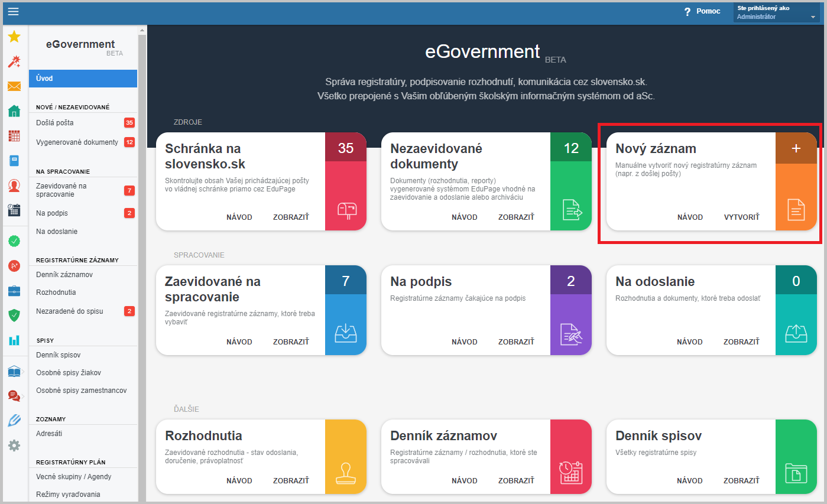Open the hamburger menu in the top bar
The width and height of the screenshot is (827, 504).
click(x=13, y=11)
